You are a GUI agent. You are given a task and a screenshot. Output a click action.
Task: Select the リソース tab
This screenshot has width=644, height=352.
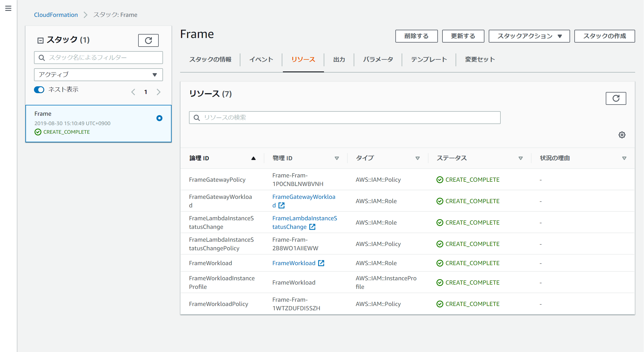303,59
